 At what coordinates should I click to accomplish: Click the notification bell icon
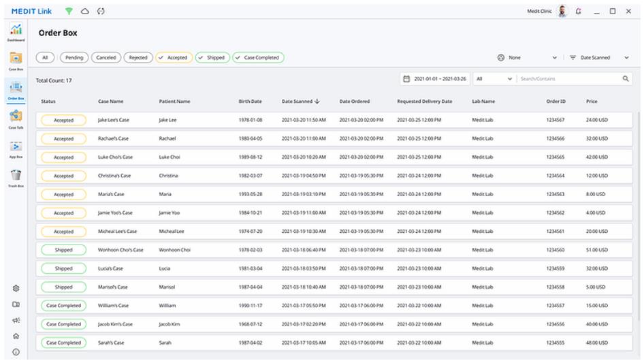pyautogui.click(x=578, y=12)
